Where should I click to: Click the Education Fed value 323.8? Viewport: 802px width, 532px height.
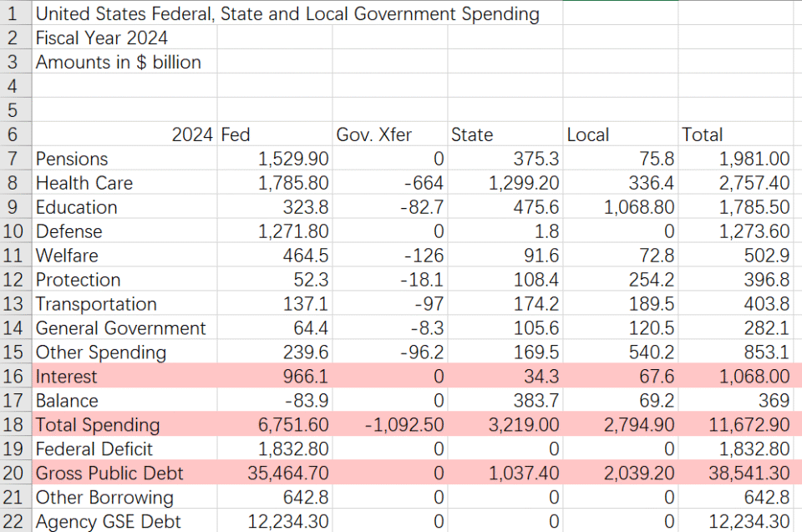[x=275, y=206]
